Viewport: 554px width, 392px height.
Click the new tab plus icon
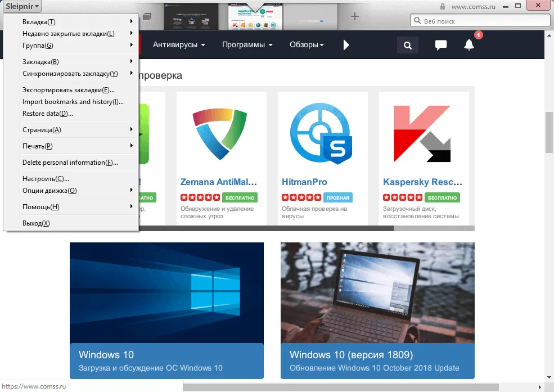355,16
